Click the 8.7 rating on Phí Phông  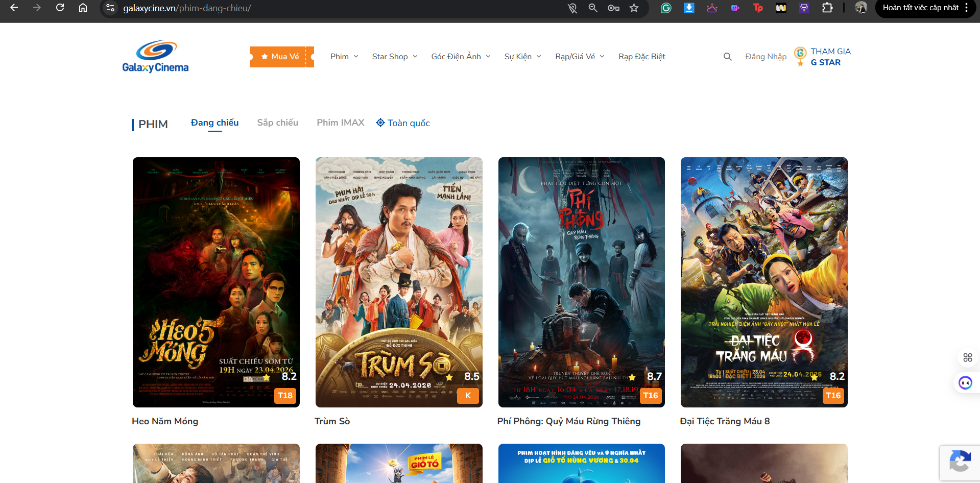pos(654,376)
